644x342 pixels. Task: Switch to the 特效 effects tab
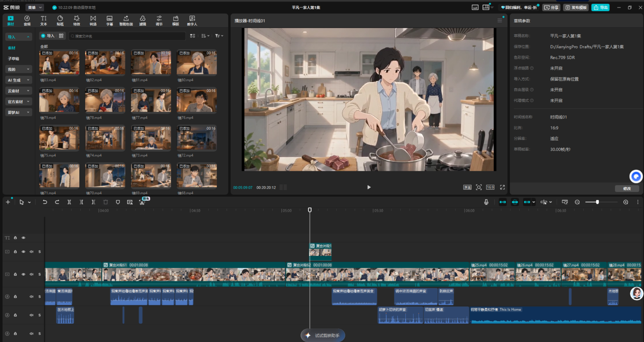77,21
